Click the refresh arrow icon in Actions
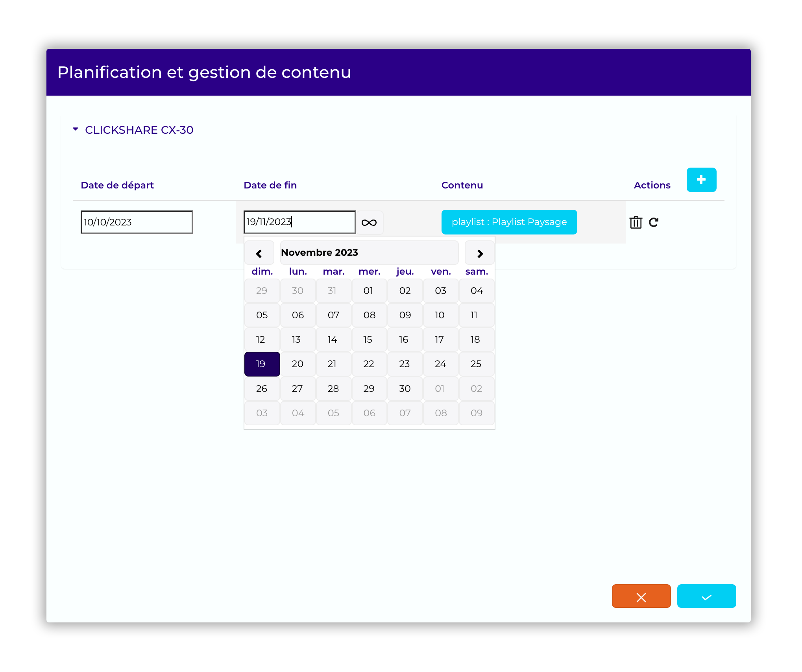Screen dimensions: 802x672 coord(654,222)
